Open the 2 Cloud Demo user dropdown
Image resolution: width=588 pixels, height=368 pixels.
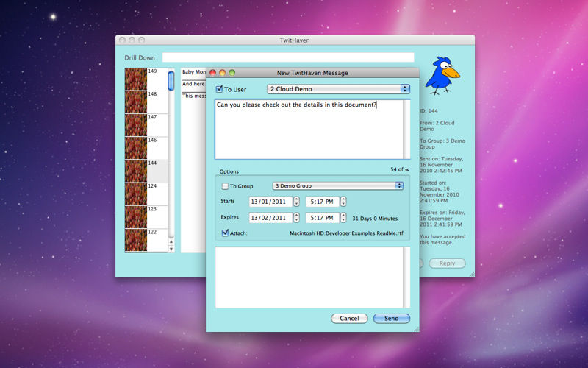(x=338, y=89)
